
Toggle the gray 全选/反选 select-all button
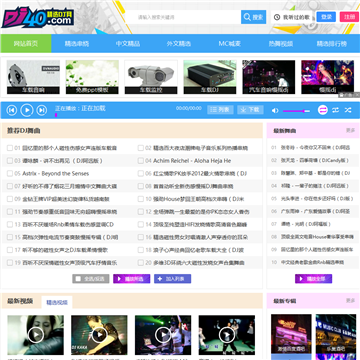pos(91,279)
